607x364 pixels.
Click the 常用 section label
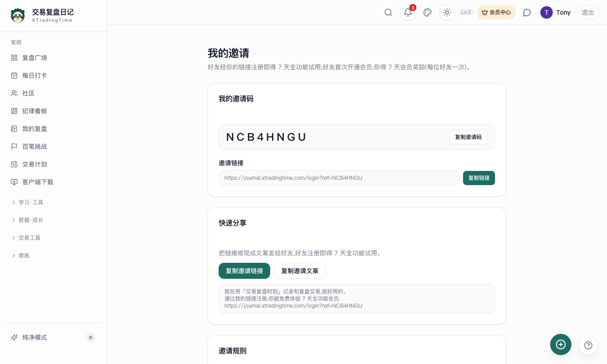[16, 43]
